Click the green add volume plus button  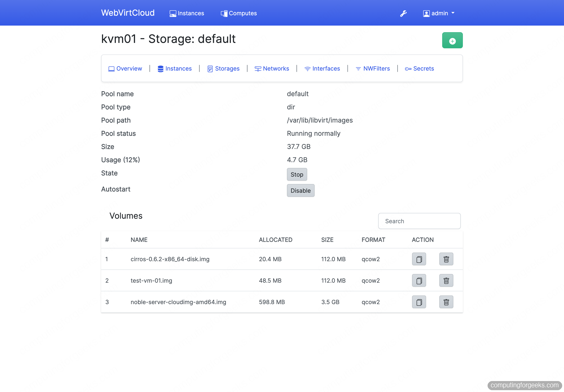tap(452, 40)
